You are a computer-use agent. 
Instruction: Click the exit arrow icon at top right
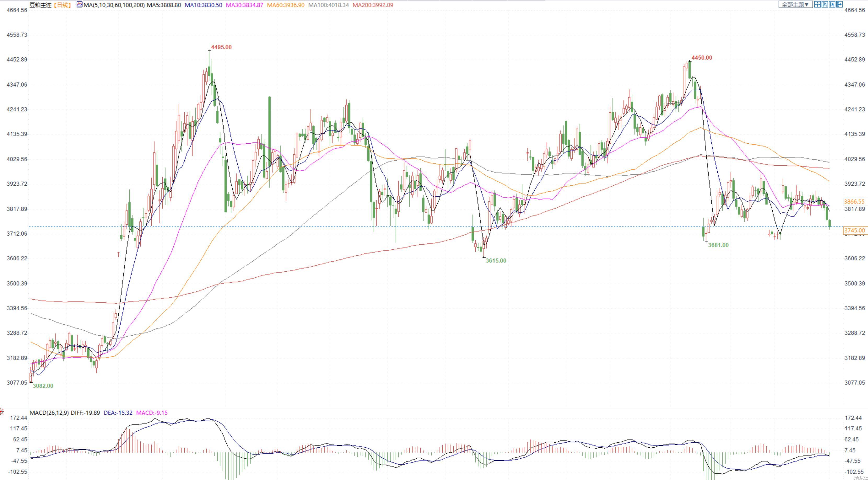point(839,4)
